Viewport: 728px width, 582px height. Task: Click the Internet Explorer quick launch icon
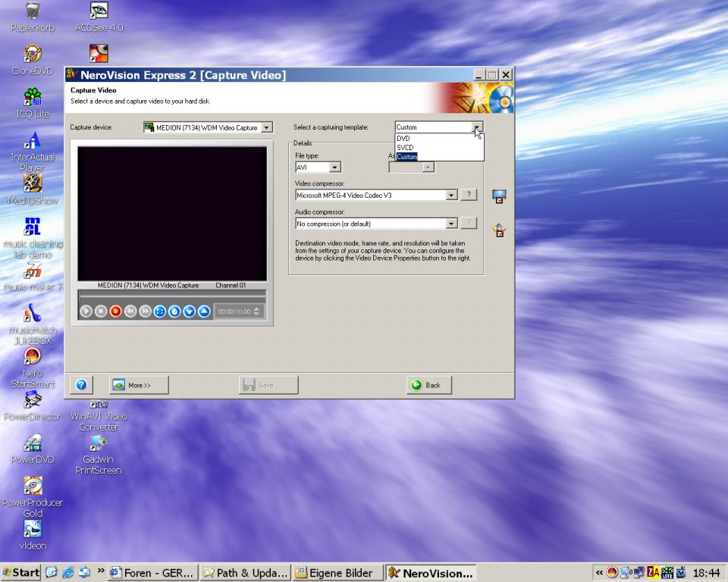(x=68, y=573)
